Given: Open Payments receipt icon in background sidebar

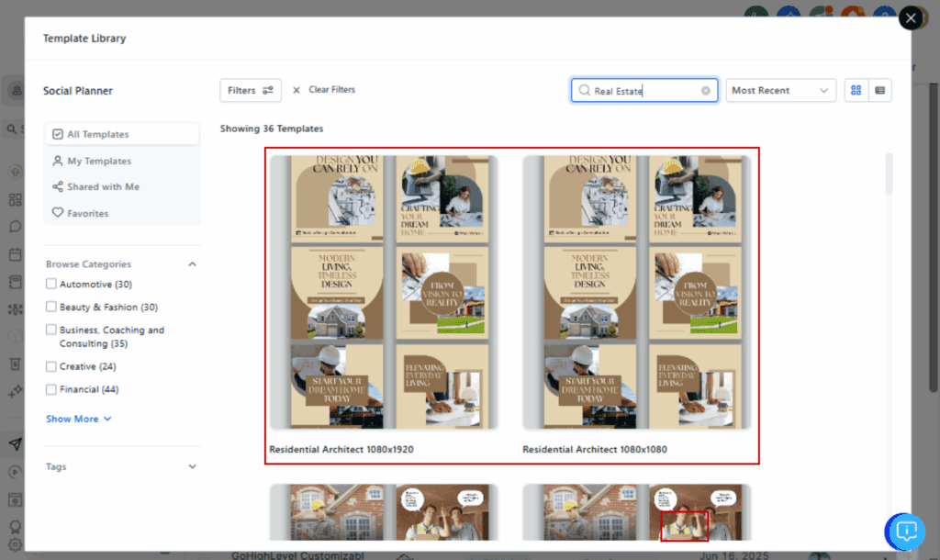Looking at the screenshot, I should [x=15, y=364].
